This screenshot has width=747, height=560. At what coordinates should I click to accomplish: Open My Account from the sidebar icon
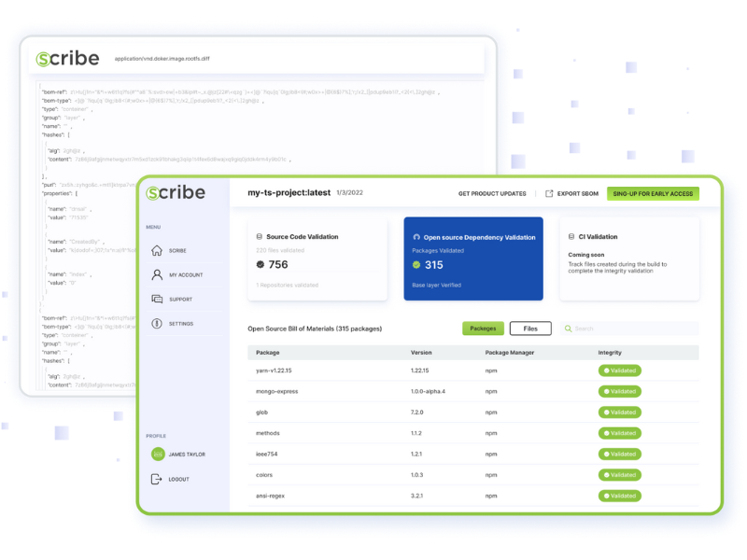pos(156,273)
